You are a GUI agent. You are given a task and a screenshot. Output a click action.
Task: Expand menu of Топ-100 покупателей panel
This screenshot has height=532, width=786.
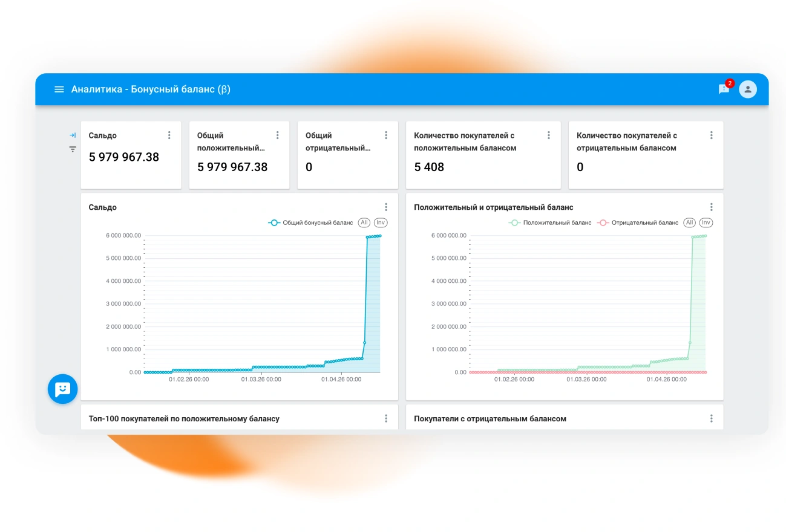(386, 418)
